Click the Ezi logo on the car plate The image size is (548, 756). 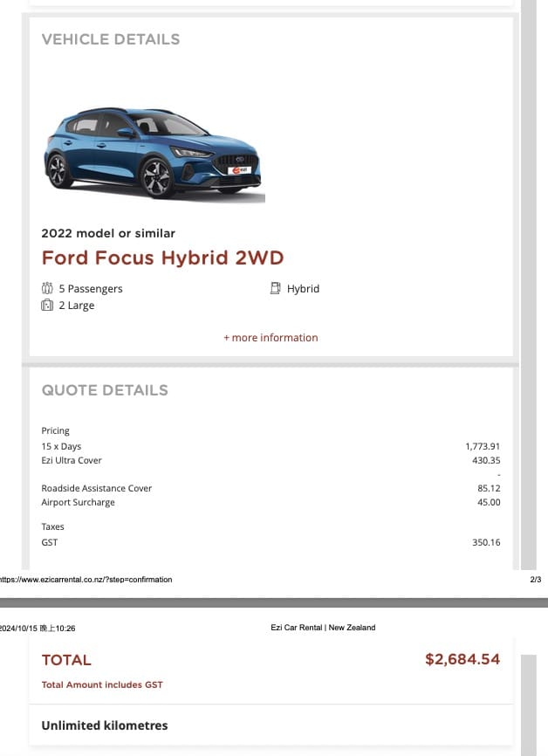coord(240,170)
